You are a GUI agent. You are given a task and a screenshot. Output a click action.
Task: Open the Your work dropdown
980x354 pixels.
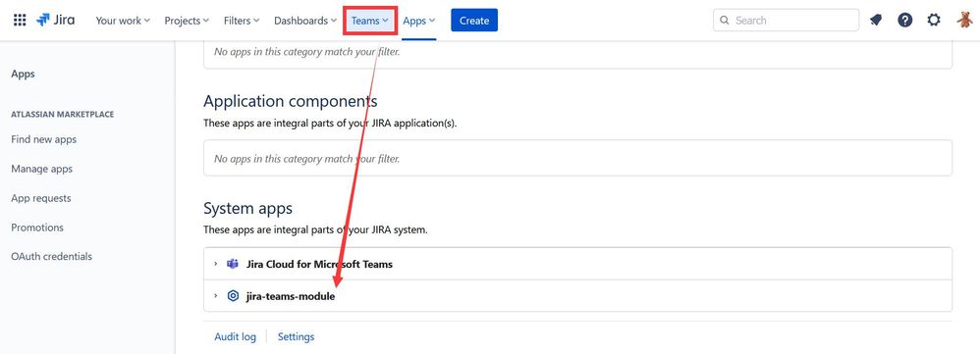coord(123,21)
